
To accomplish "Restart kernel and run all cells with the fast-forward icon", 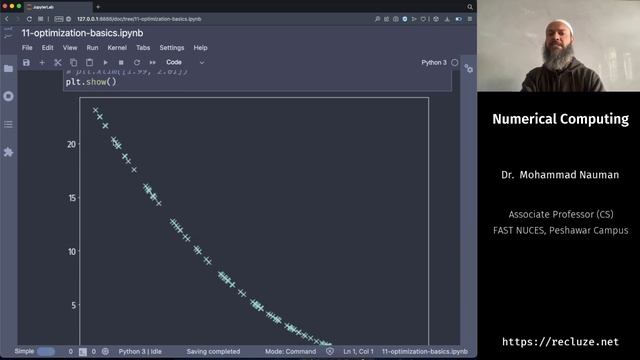I will tap(153, 62).
